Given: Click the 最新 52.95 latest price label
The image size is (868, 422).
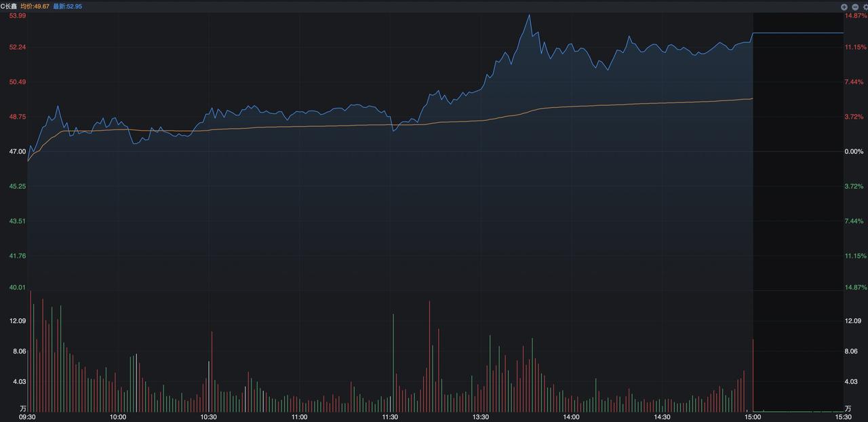Looking at the screenshot, I should [x=67, y=6].
